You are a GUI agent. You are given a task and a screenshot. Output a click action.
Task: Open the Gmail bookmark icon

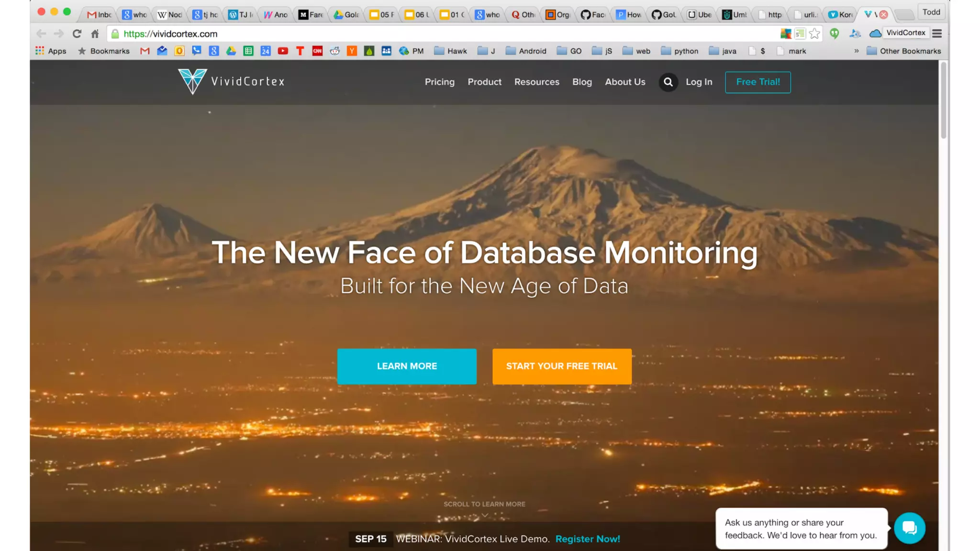click(145, 51)
